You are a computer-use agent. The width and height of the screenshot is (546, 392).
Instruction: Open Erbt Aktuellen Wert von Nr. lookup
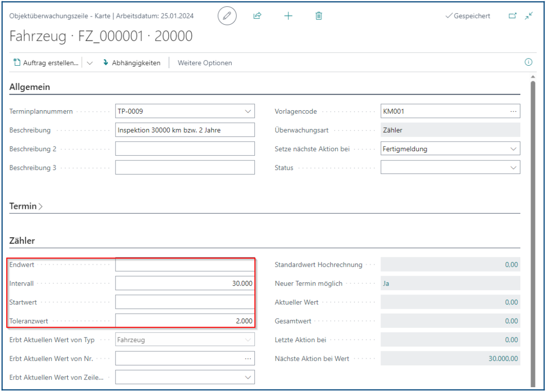pos(248,359)
